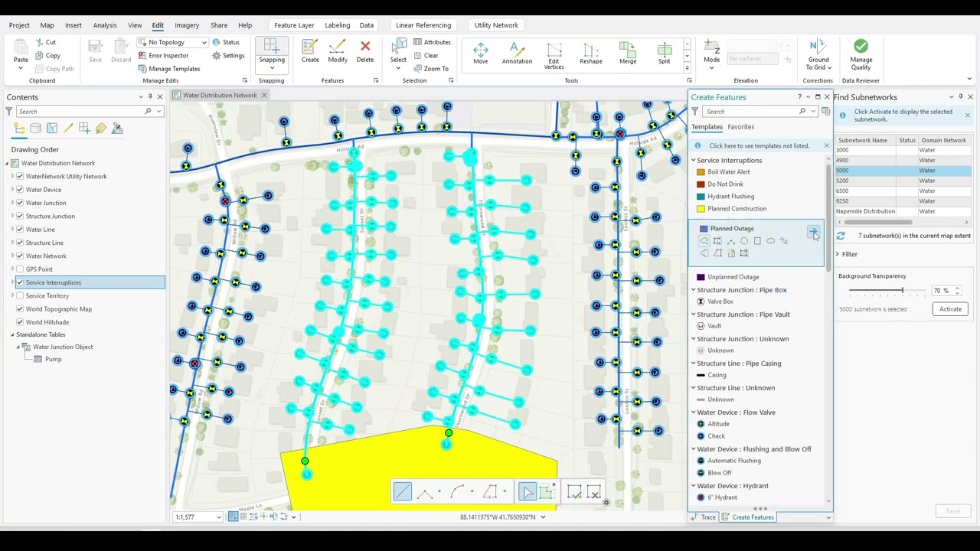
Task: Click the Boil Water Alert template swatch
Action: click(x=701, y=172)
